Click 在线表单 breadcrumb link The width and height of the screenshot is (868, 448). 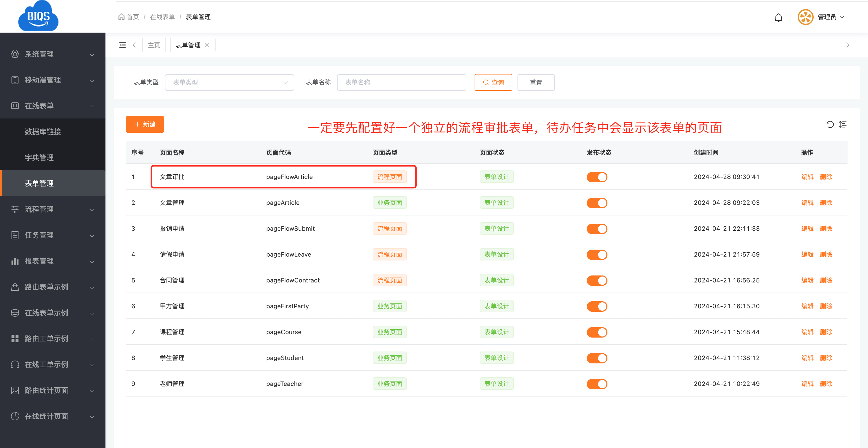coord(162,17)
